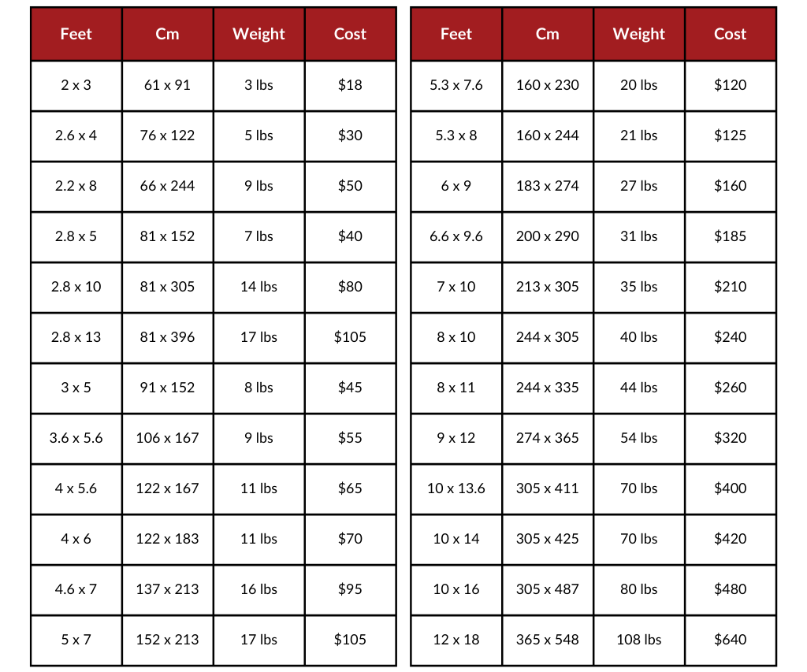Image resolution: width=807 pixels, height=672 pixels.
Task: Click the $210 cost cell
Action: coord(730,287)
